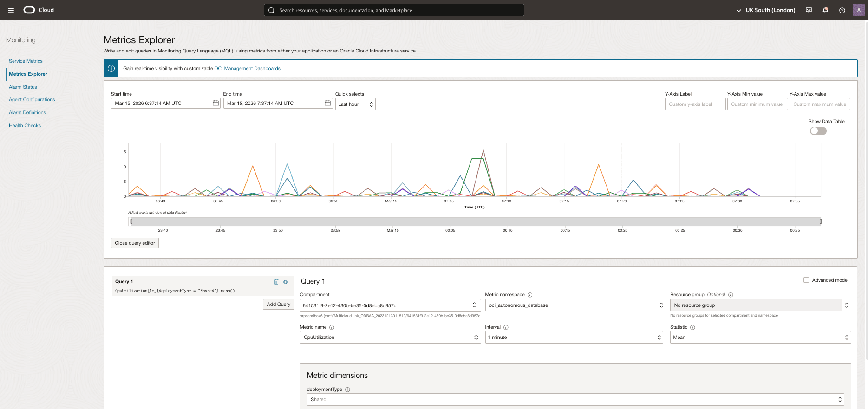This screenshot has width=868, height=409.
Task: Open the Cloud Shell developer tools icon
Action: pyautogui.click(x=809, y=10)
